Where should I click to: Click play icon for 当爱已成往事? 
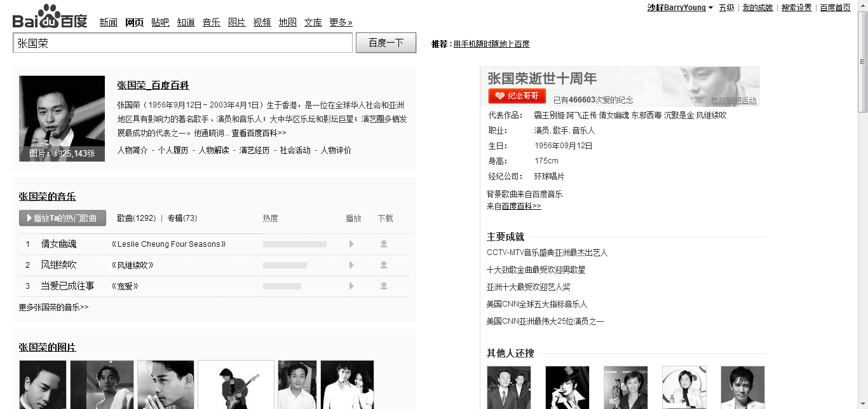pyautogui.click(x=351, y=286)
